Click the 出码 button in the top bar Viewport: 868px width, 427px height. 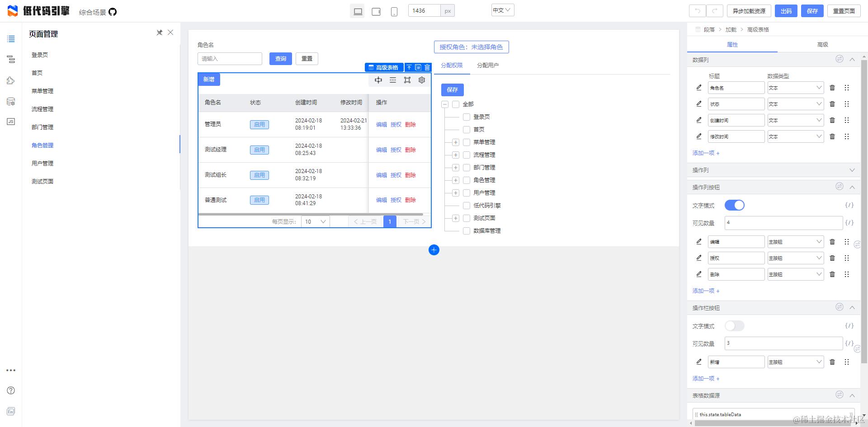[x=786, y=10]
